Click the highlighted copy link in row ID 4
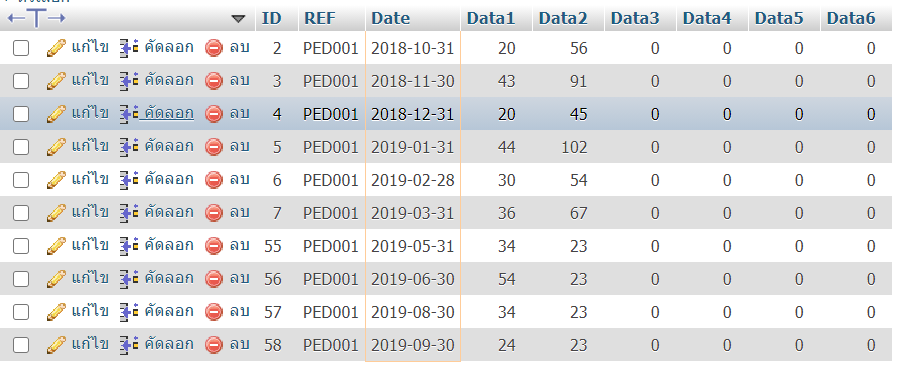Screen dimensions: 906x376 pos(168,113)
